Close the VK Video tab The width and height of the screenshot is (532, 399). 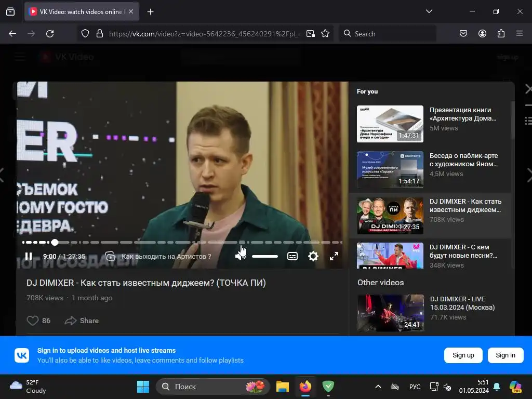(x=131, y=11)
